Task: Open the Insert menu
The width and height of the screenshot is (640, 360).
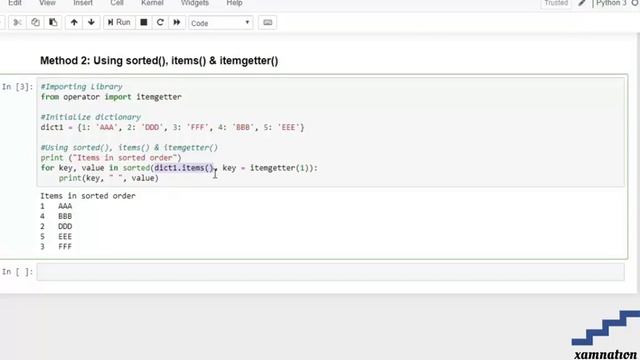Action: tap(83, 3)
